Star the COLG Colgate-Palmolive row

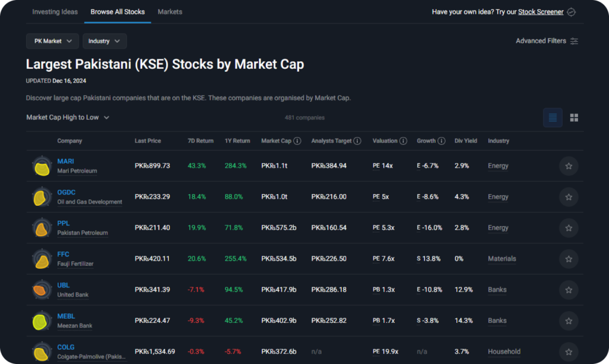coord(569,352)
